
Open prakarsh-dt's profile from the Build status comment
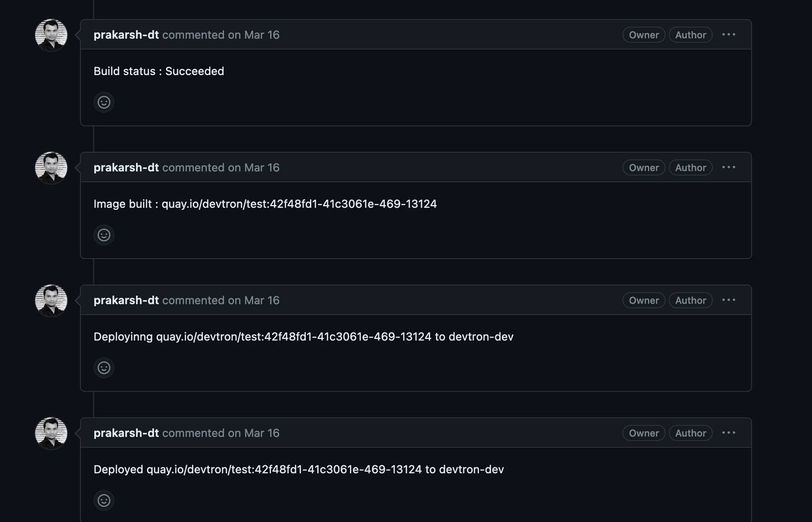(126, 34)
